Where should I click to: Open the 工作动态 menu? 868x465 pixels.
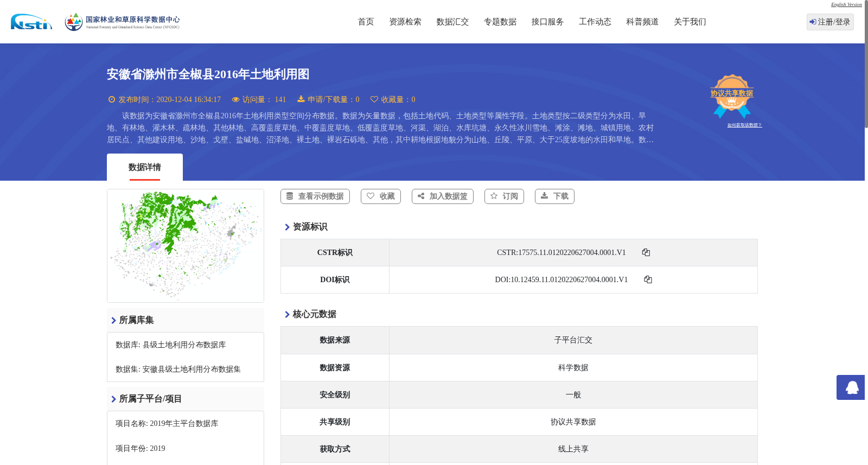pyautogui.click(x=595, y=22)
